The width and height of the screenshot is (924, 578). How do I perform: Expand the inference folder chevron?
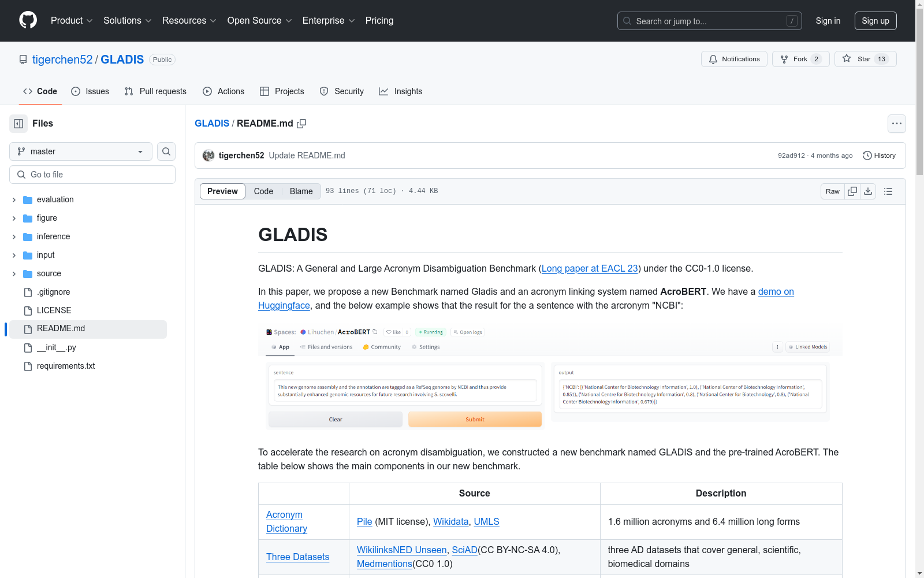pyautogui.click(x=14, y=237)
